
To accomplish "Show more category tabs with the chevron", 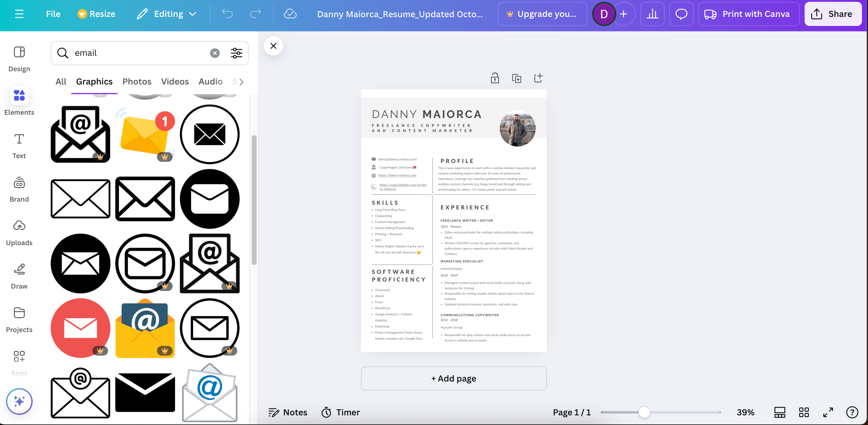I will [x=241, y=82].
